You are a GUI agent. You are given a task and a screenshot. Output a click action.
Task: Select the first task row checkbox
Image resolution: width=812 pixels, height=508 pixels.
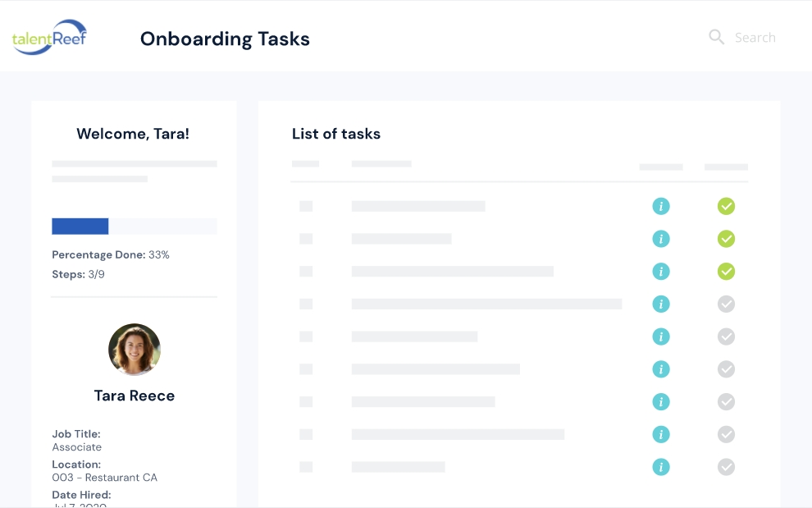coord(306,206)
